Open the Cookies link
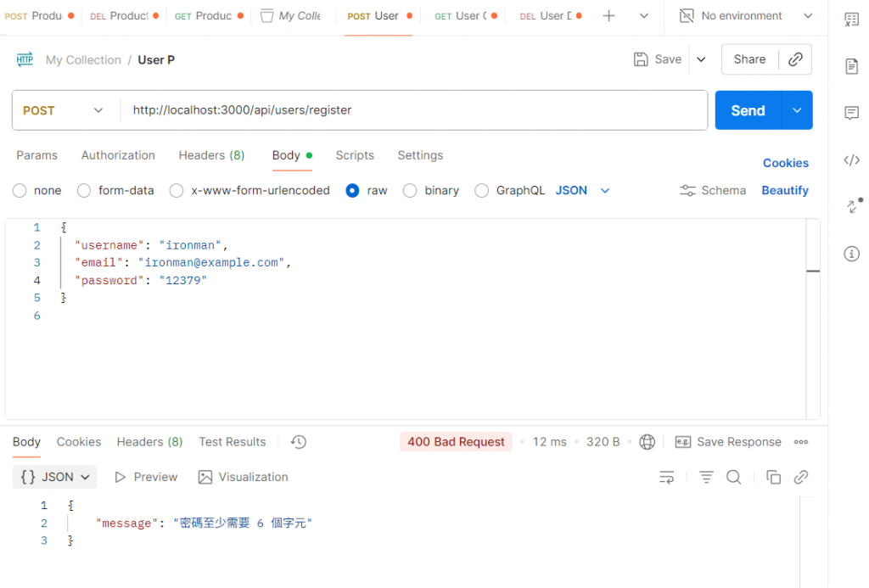 click(785, 163)
